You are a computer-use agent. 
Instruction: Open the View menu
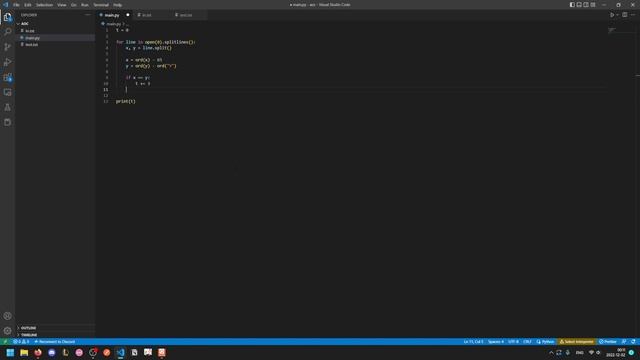62,5
